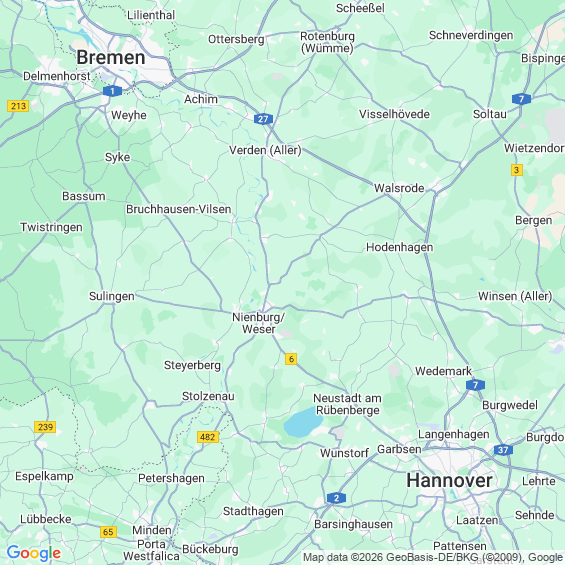Click the B6 road marker south of Nienburg
The width and height of the screenshot is (565, 565).
pyautogui.click(x=291, y=359)
